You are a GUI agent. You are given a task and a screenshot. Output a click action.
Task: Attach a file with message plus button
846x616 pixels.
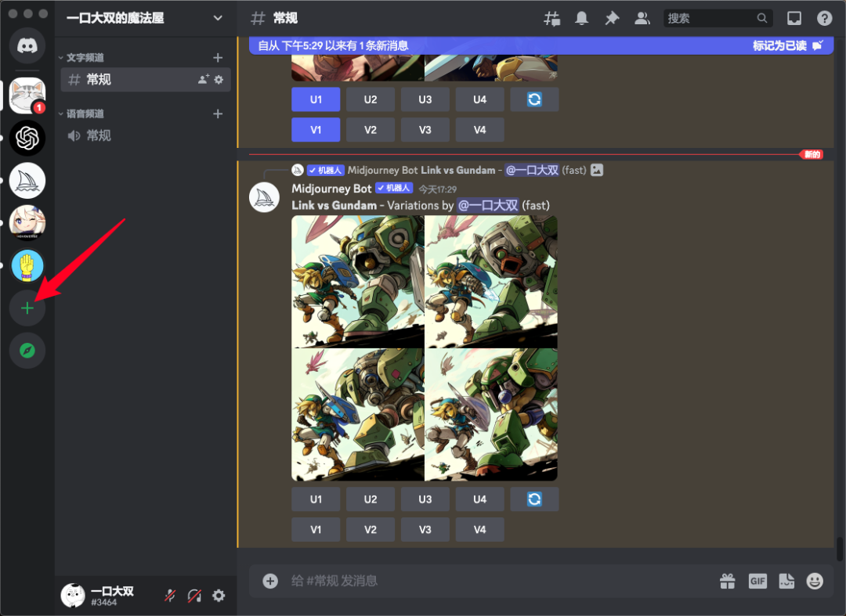click(270, 581)
